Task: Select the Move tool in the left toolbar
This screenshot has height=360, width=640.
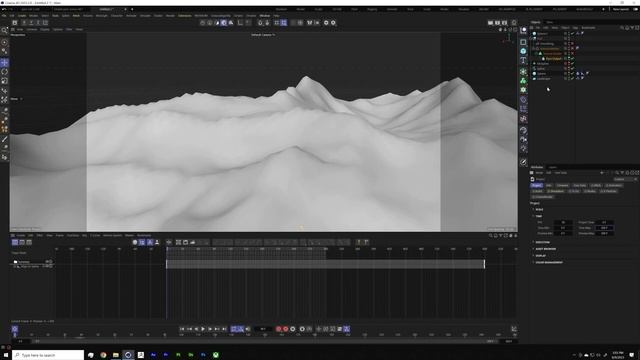Action: coord(4,62)
